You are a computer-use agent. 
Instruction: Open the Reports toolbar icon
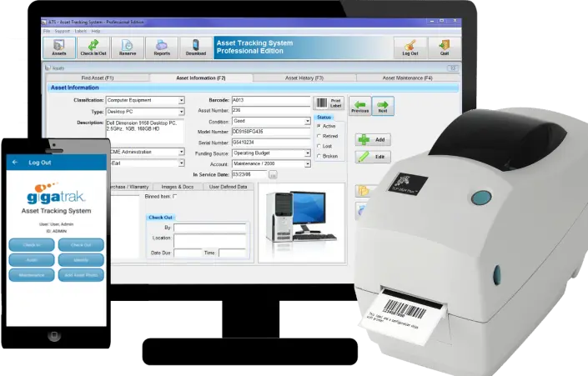(162, 48)
